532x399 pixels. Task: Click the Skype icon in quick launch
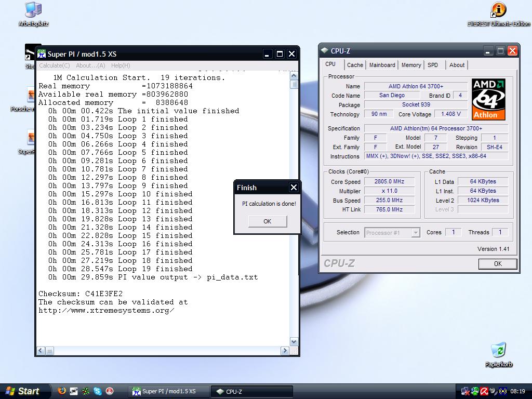(98, 391)
